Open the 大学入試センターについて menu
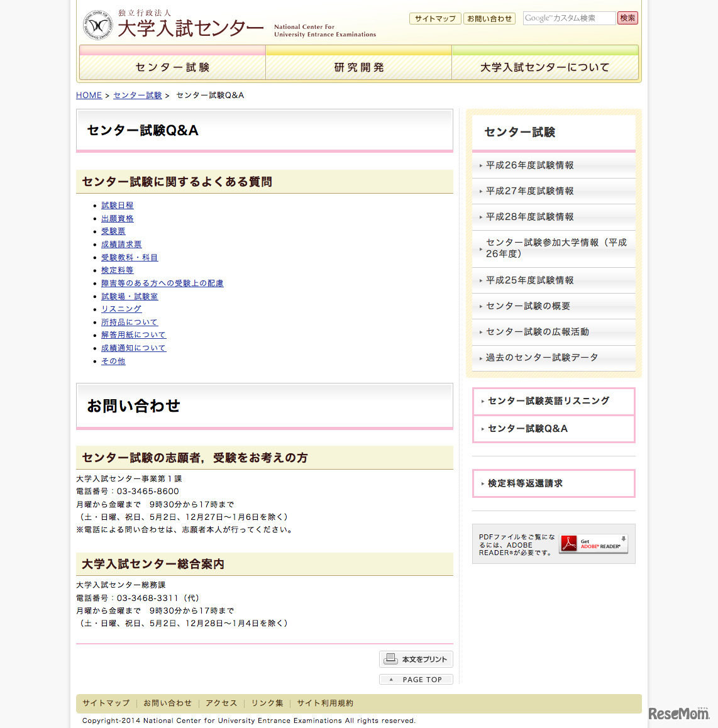 (x=544, y=67)
